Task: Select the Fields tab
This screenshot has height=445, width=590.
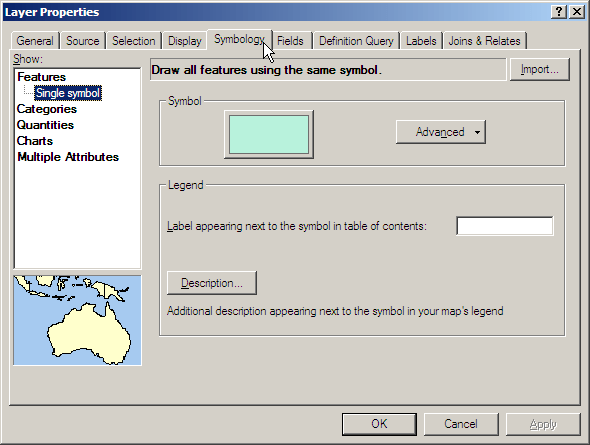Action: coord(290,41)
